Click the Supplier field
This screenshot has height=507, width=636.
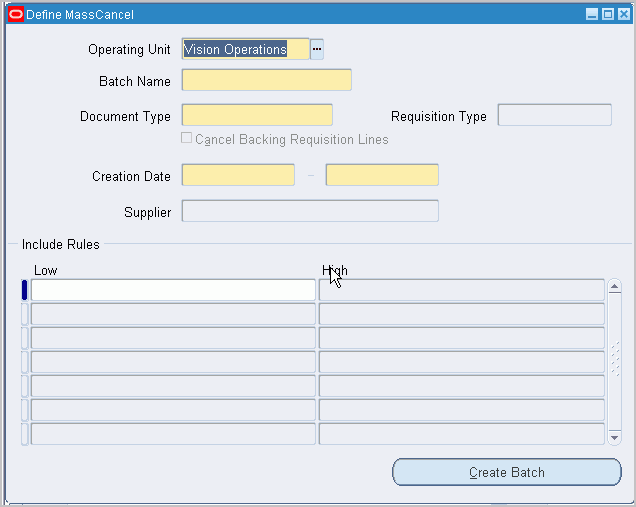coord(310,211)
